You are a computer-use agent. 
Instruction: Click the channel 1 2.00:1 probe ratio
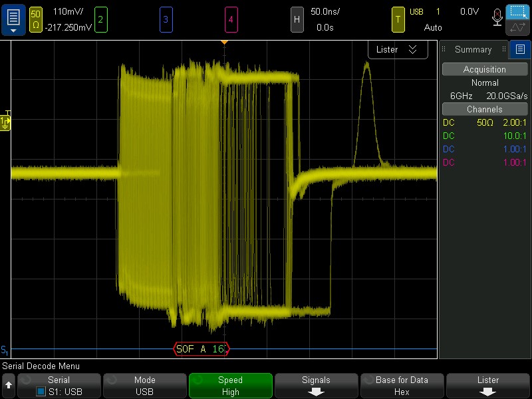[514, 122]
